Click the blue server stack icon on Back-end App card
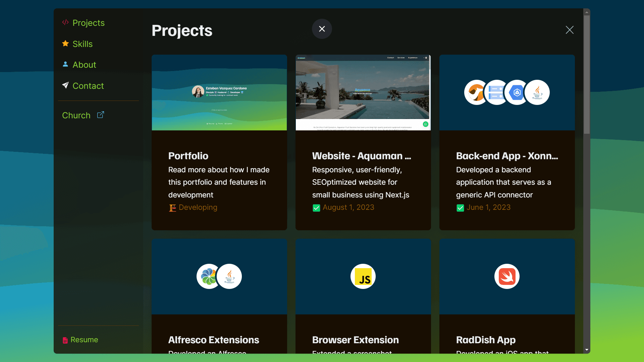Viewport: 644px width, 362px height. [x=495, y=93]
